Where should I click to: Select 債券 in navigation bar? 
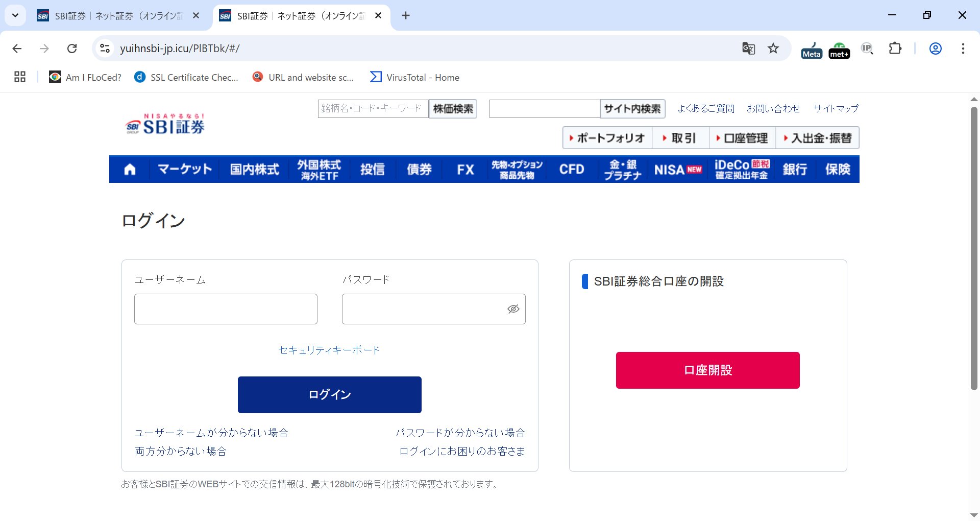[419, 170]
